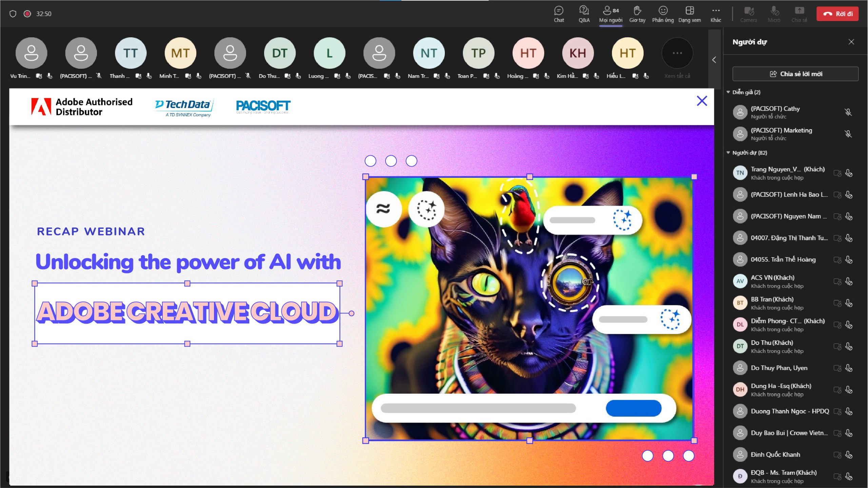The height and width of the screenshot is (488, 868).
Task: Collapse the Diễn giả (2) section
Action: coord(728,92)
